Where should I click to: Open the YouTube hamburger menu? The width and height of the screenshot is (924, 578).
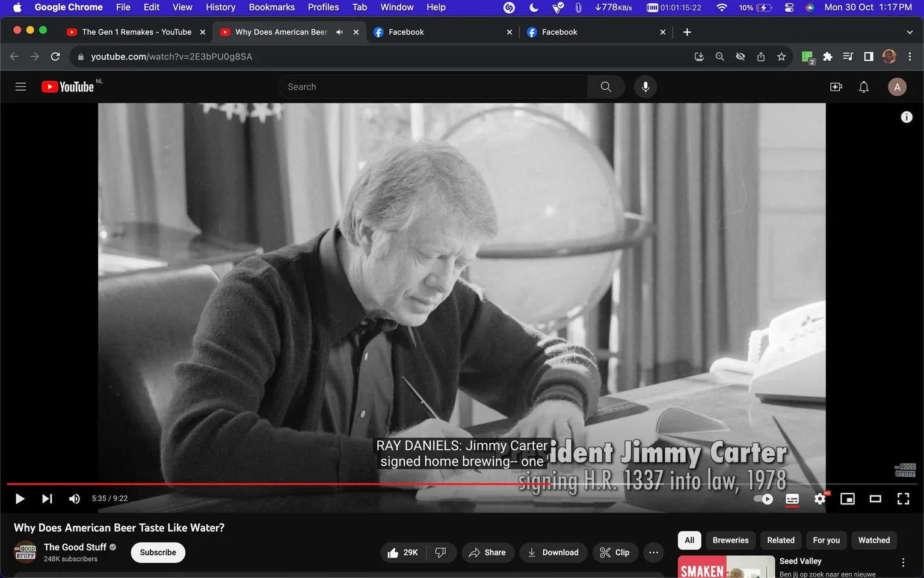(20, 86)
